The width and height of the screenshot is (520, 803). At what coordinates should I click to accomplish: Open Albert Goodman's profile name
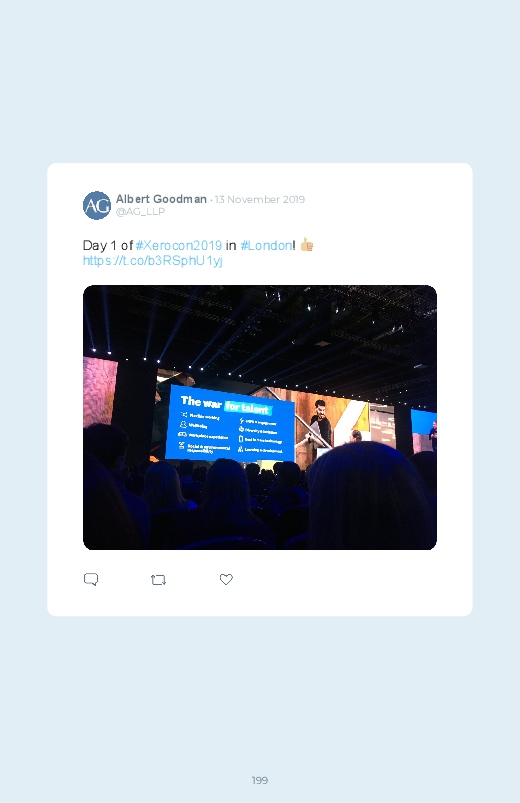(161, 199)
